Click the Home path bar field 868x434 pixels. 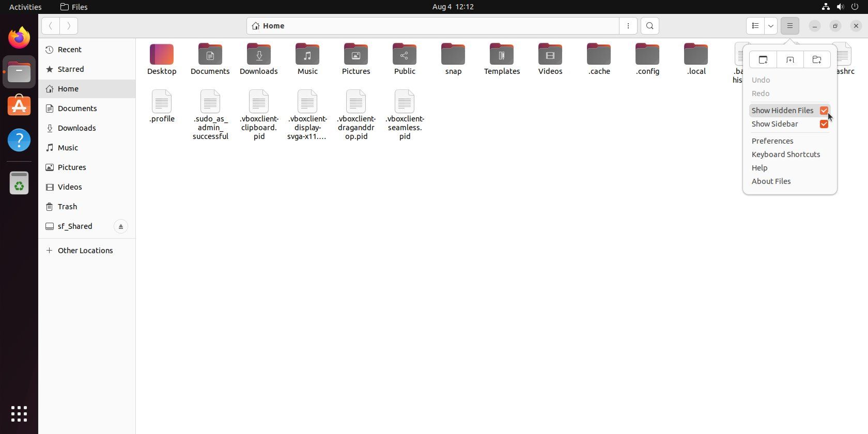[x=433, y=26]
